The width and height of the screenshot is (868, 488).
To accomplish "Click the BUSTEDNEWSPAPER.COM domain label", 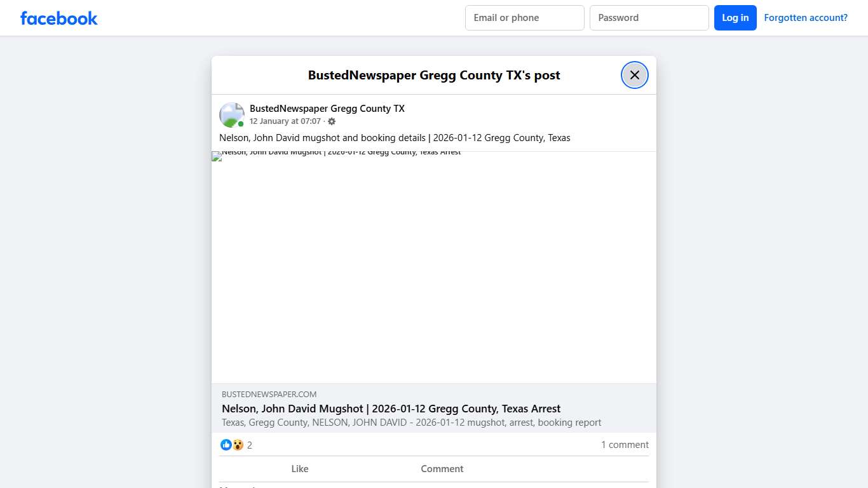I will (x=269, y=394).
